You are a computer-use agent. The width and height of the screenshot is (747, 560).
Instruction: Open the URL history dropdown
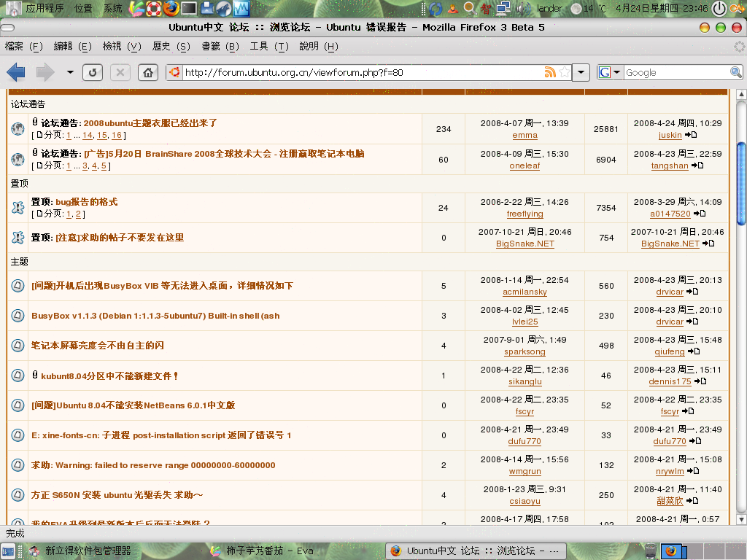[581, 72]
